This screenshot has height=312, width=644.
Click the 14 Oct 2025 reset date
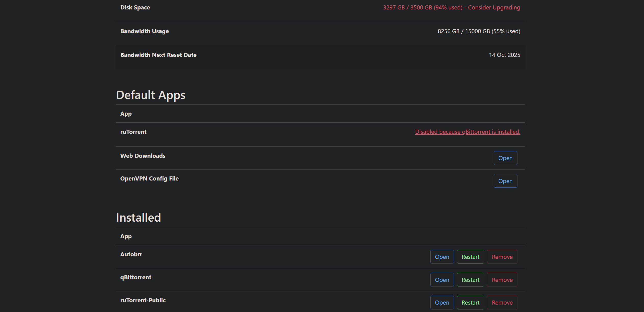504,55
